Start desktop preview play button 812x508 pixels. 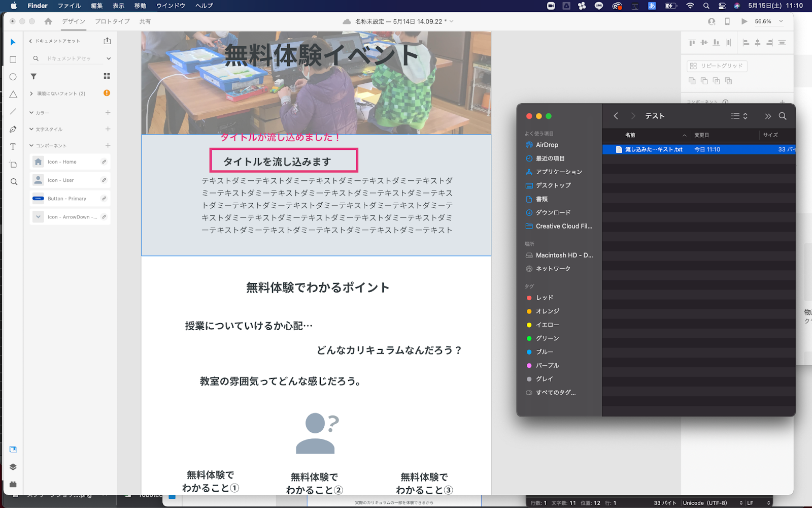[x=744, y=21]
